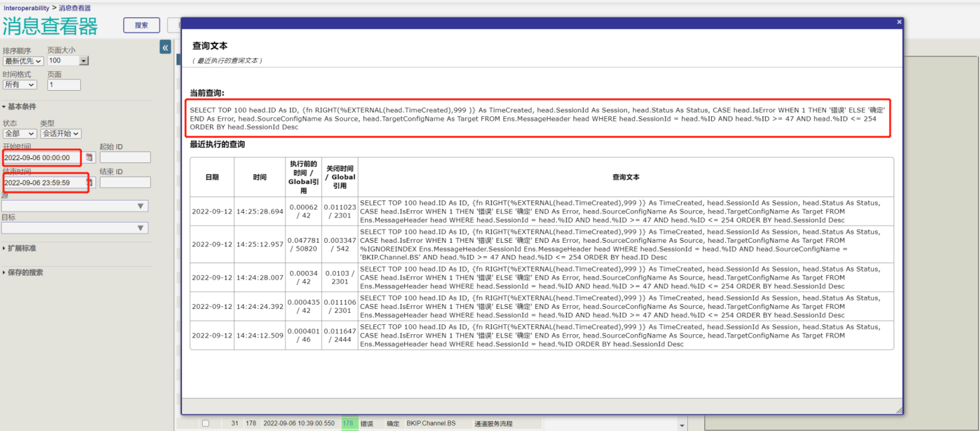Click the green 178 session cell
Screen dimensions: 980x431
(x=349, y=423)
